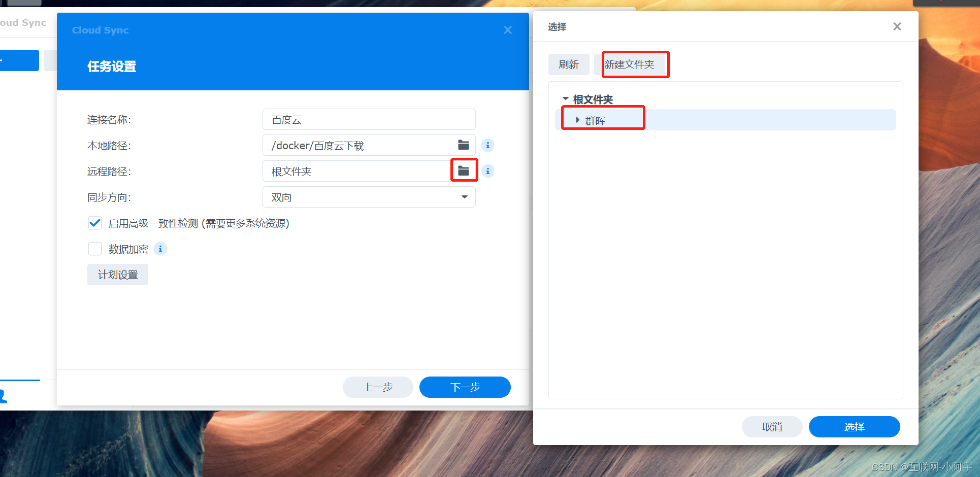Collapse the 根文件夹 tree node
The image size is (980, 477).
(565, 99)
